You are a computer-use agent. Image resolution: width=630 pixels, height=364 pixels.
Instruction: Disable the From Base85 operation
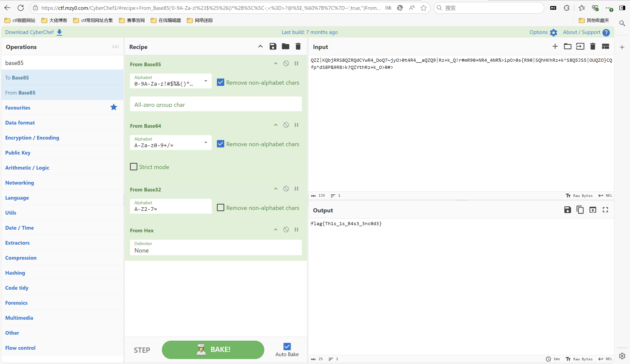286,63
